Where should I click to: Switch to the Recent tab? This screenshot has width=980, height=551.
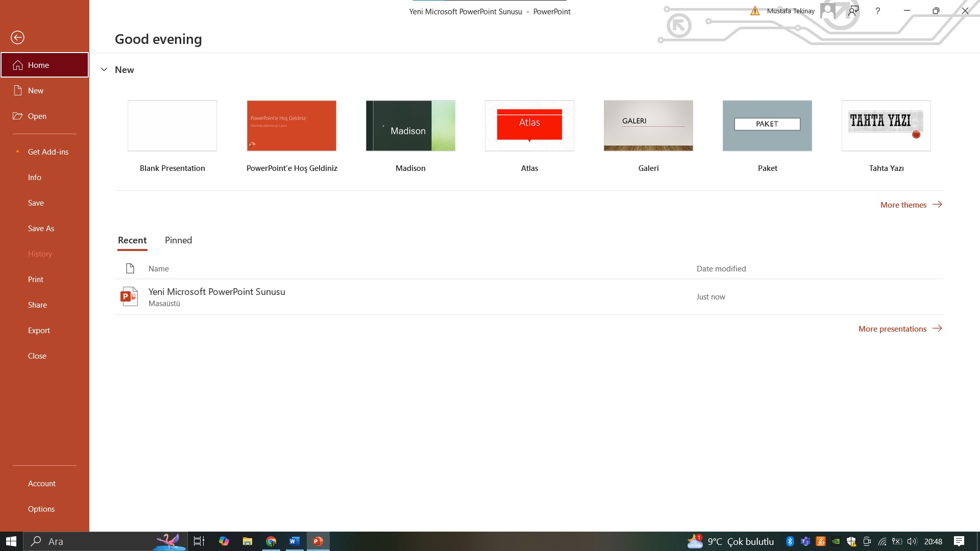pos(132,240)
